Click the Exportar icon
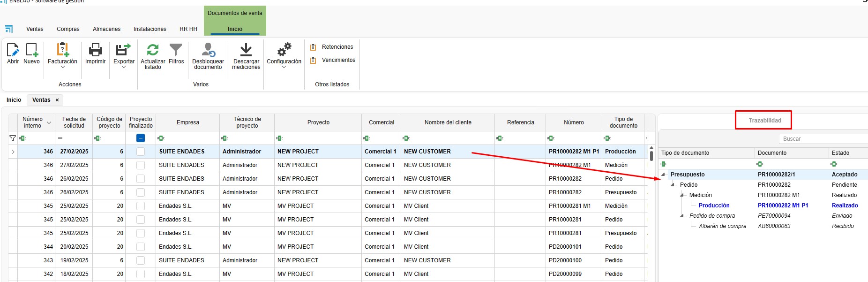The height and width of the screenshot is (282, 868). (124, 49)
